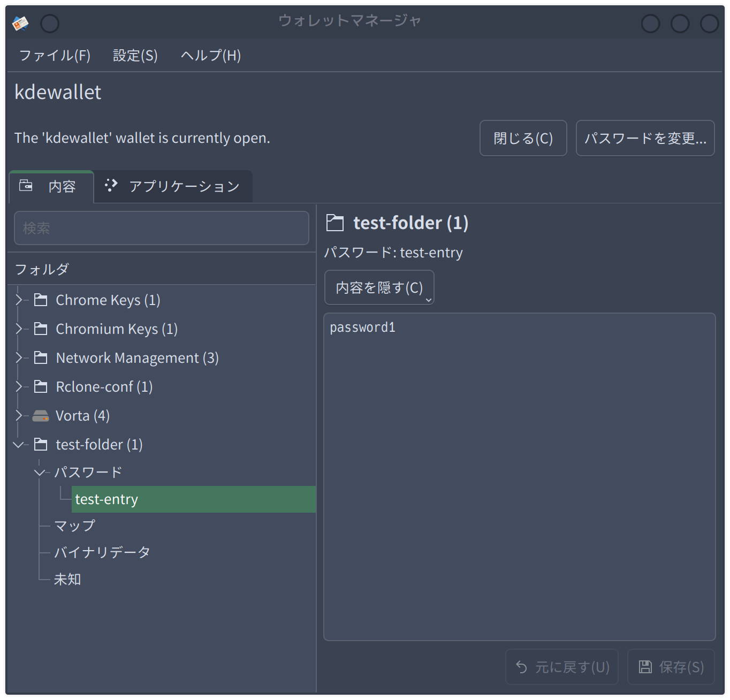The image size is (730, 700).
Task: Click the KWalletManager icon in the title bar
Action: (x=19, y=22)
